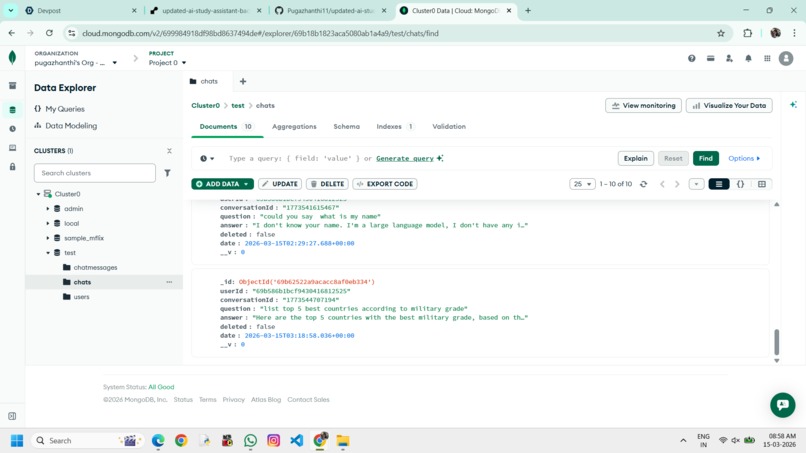This screenshot has height=453, width=806.
Task: Open the help question mark icon
Action: [691, 59]
